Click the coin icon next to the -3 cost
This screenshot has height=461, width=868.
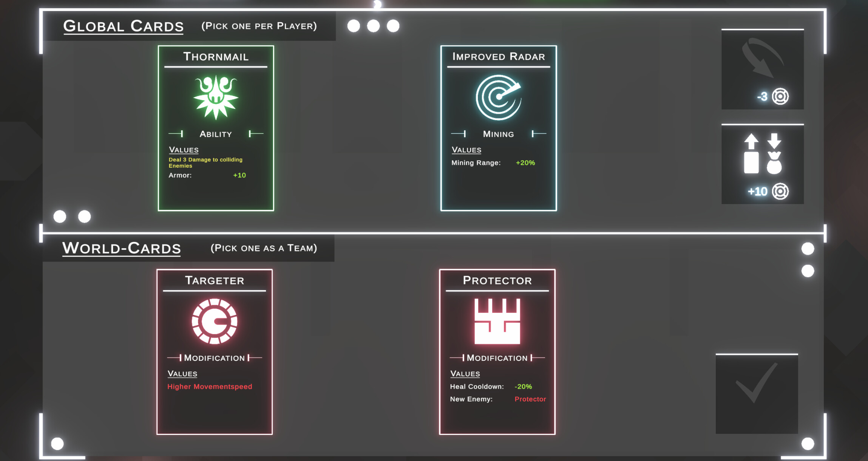pyautogui.click(x=780, y=96)
